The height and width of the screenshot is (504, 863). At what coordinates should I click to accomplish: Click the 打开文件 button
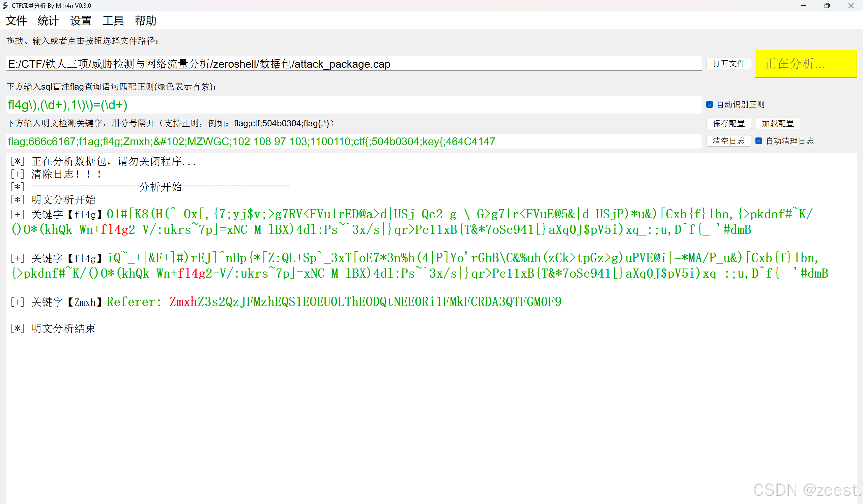728,64
